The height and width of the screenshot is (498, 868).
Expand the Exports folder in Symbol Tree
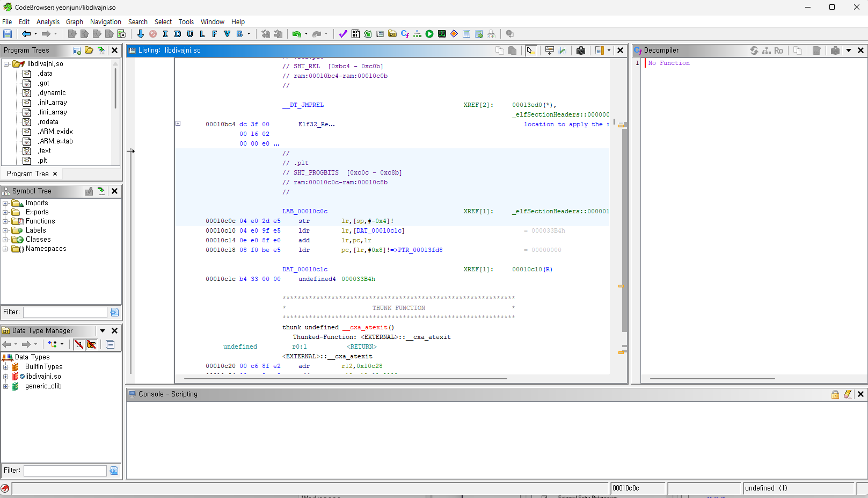(x=5, y=212)
